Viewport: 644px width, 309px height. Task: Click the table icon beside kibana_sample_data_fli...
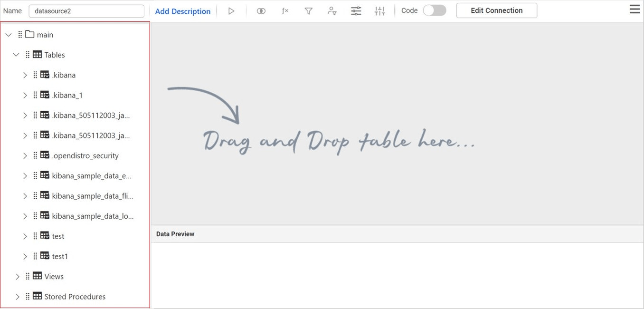point(45,195)
